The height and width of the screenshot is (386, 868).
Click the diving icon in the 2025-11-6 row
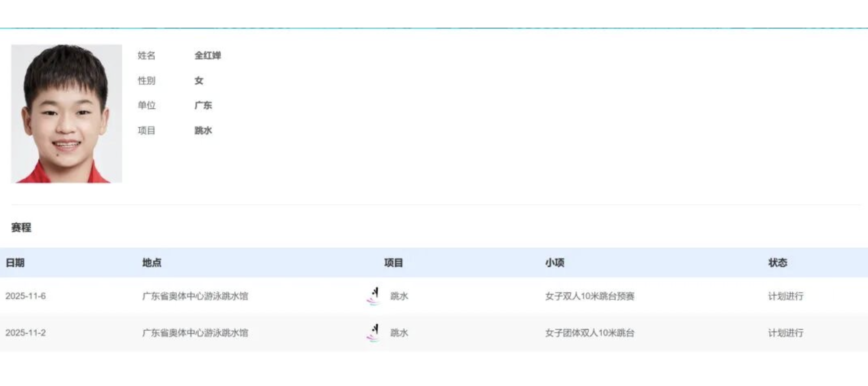click(373, 296)
